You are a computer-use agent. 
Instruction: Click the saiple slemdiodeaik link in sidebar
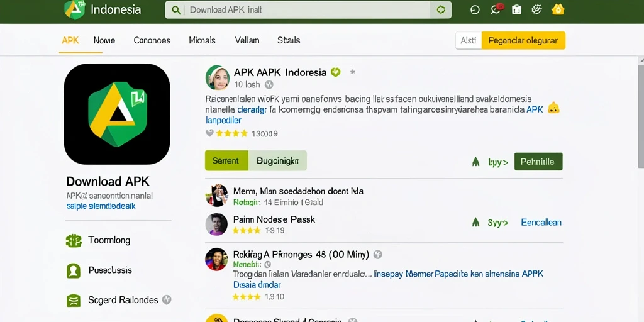[101, 206]
